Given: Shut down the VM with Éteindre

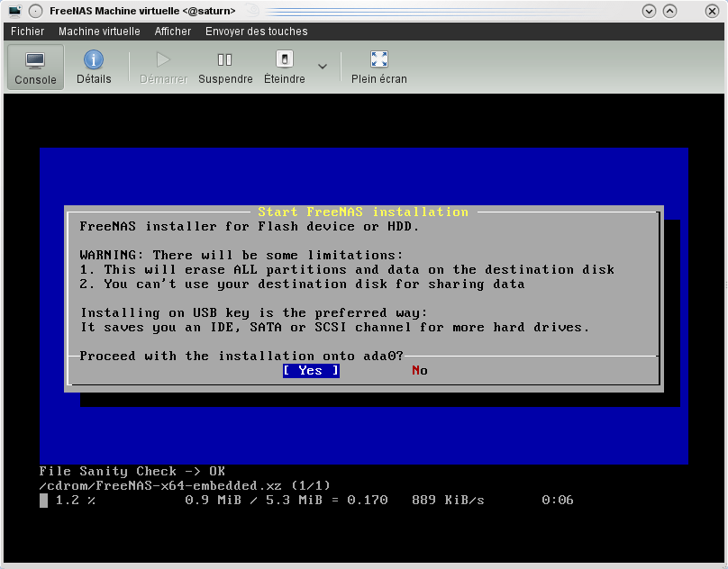Looking at the screenshot, I should (285, 68).
